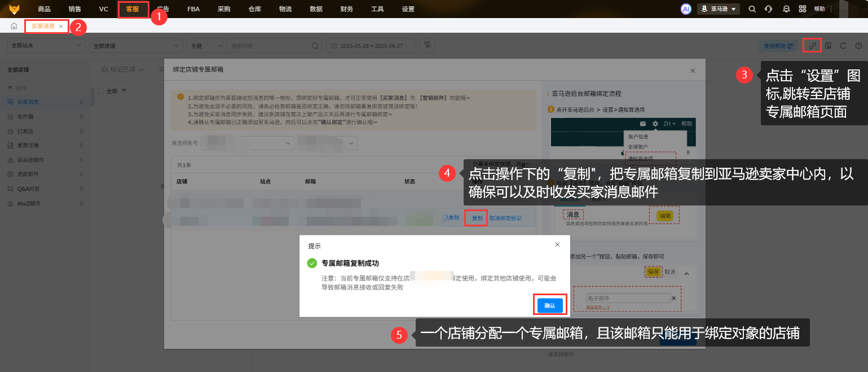This screenshot has width=868, height=372.
Task: Open the 主题 search type dropdown
Action: 206,46
